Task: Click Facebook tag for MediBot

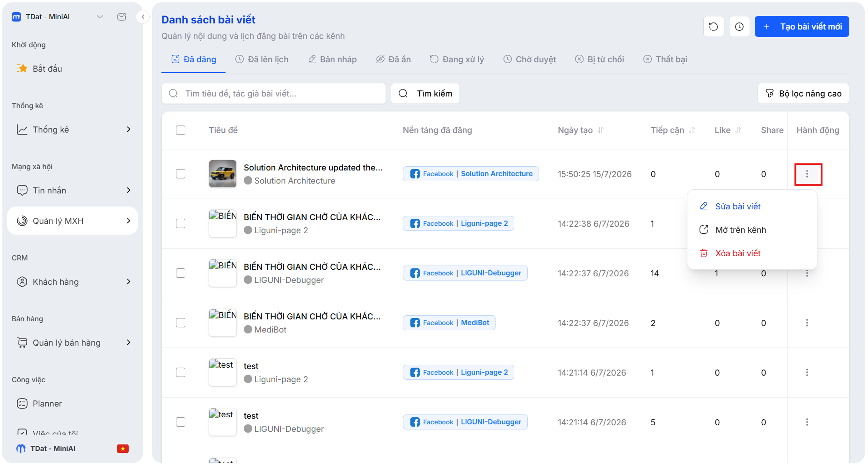Action: [x=449, y=323]
